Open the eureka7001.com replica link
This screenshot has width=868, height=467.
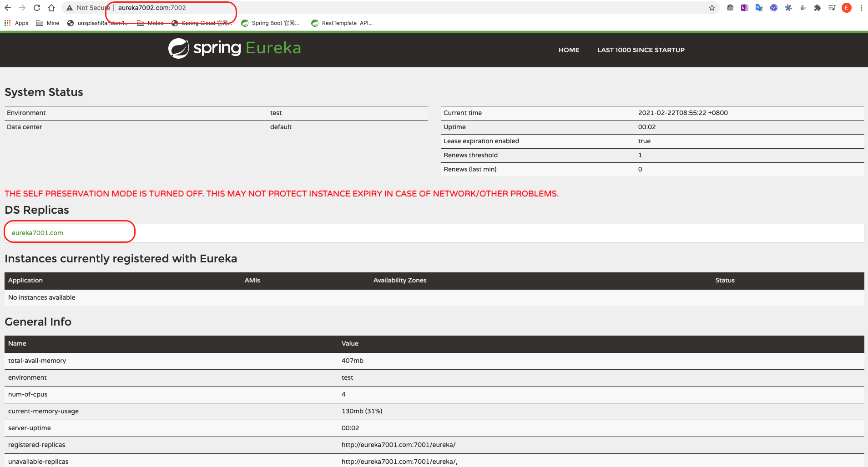[37, 233]
